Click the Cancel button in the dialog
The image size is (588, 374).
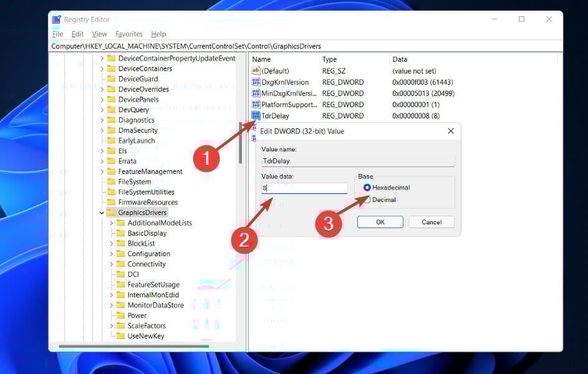pos(431,221)
